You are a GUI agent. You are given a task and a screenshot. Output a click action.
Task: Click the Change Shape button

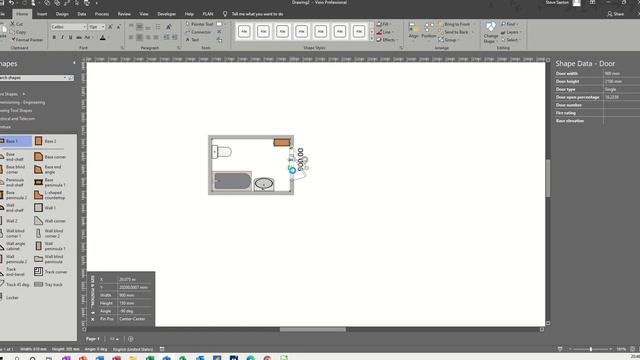[x=490, y=32]
